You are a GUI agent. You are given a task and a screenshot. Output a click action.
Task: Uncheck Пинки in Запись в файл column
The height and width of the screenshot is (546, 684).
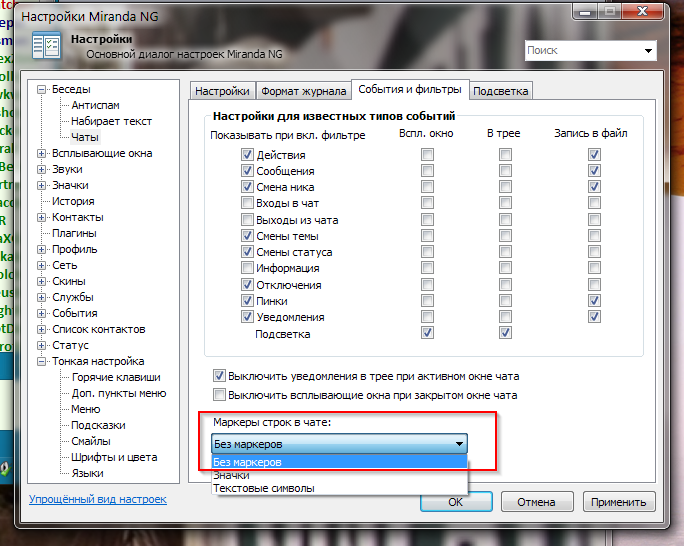(594, 300)
